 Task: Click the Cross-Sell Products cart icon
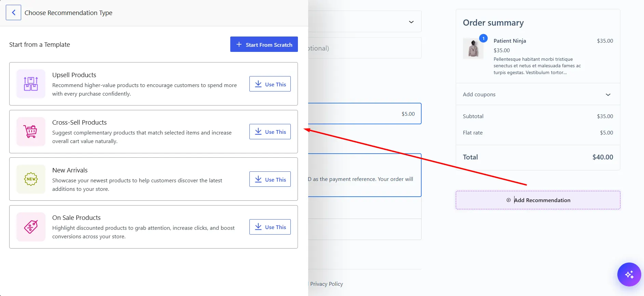(31, 131)
